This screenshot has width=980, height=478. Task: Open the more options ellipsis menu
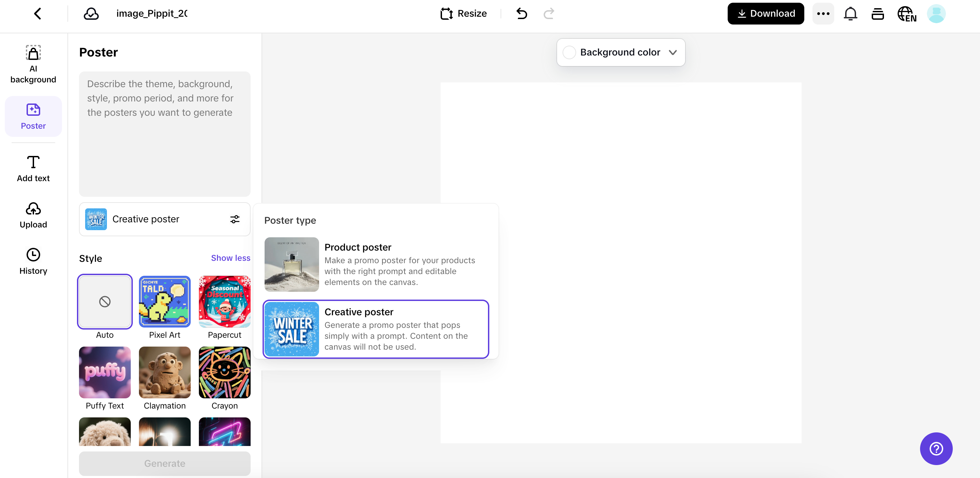coord(823,14)
